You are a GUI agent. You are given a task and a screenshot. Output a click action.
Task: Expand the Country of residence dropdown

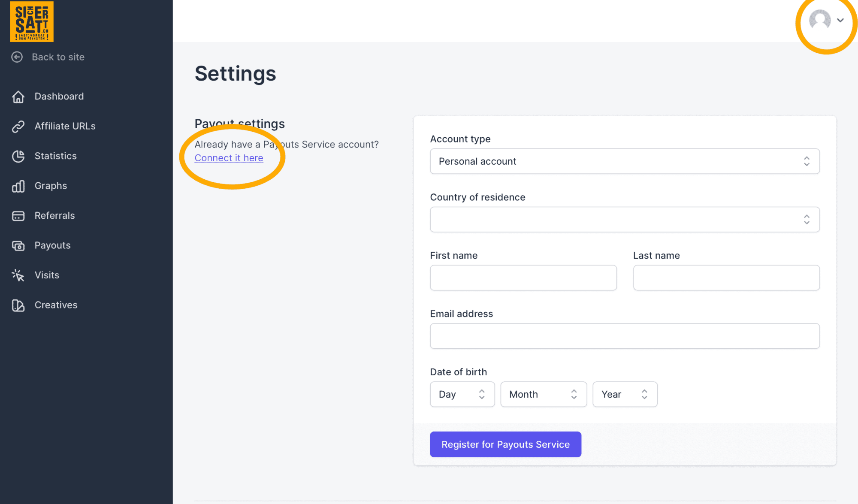625,220
